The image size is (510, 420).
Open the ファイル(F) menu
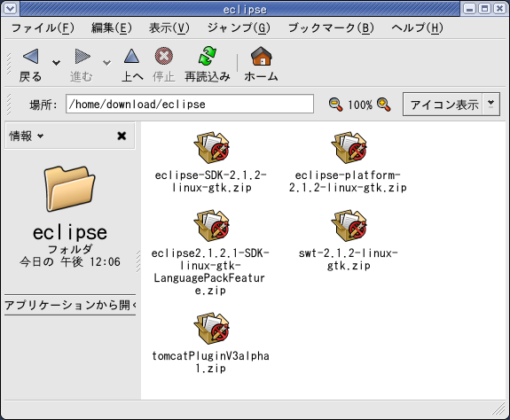point(43,28)
